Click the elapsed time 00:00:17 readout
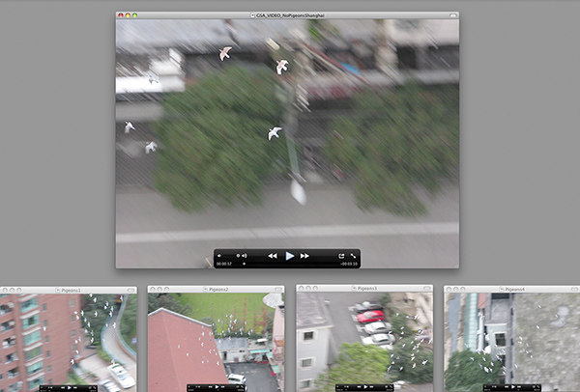The height and width of the screenshot is (392, 580). [x=224, y=264]
